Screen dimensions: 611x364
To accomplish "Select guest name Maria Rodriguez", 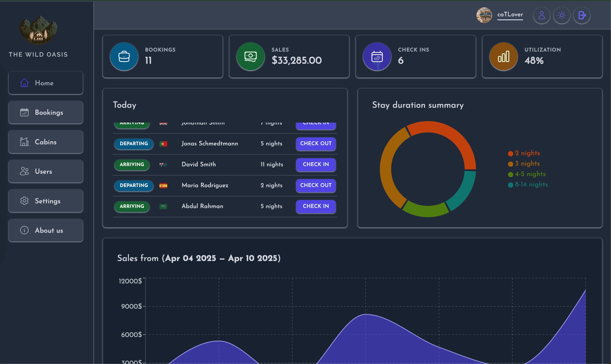I will pos(205,185).
